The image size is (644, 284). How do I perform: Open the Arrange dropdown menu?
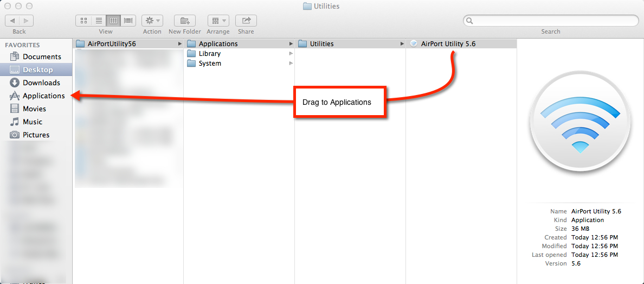click(x=218, y=21)
